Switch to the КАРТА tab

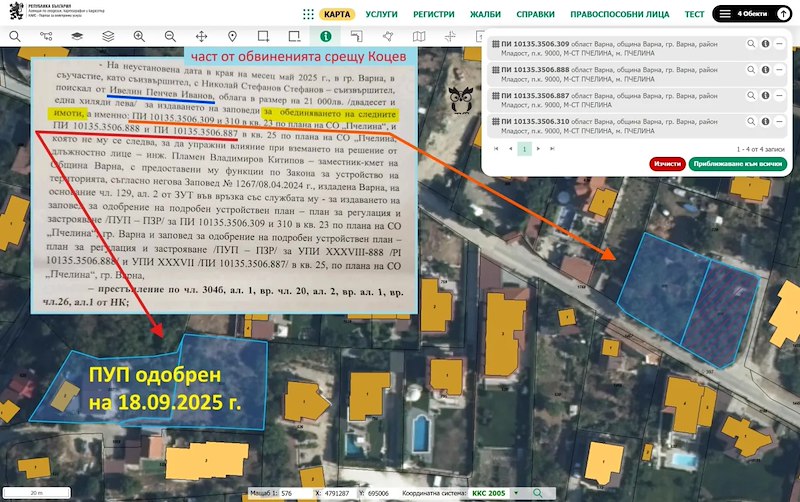pyautogui.click(x=337, y=15)
